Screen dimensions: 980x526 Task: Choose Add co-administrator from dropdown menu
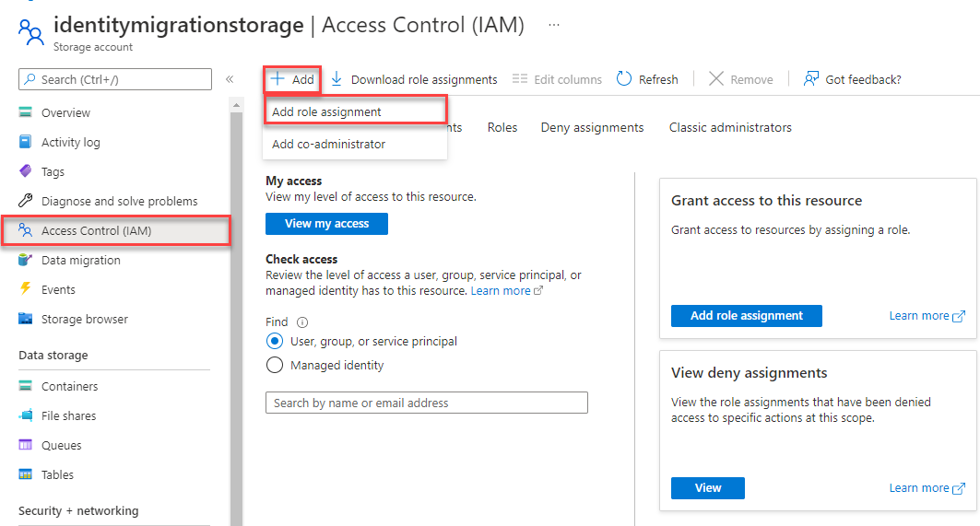pos(355,144)
